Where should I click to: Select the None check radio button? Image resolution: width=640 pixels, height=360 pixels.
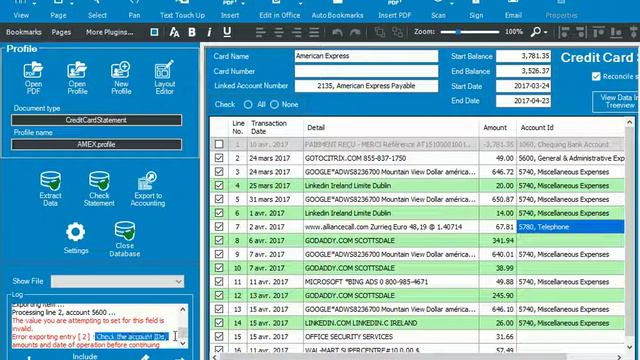(274, 104)
